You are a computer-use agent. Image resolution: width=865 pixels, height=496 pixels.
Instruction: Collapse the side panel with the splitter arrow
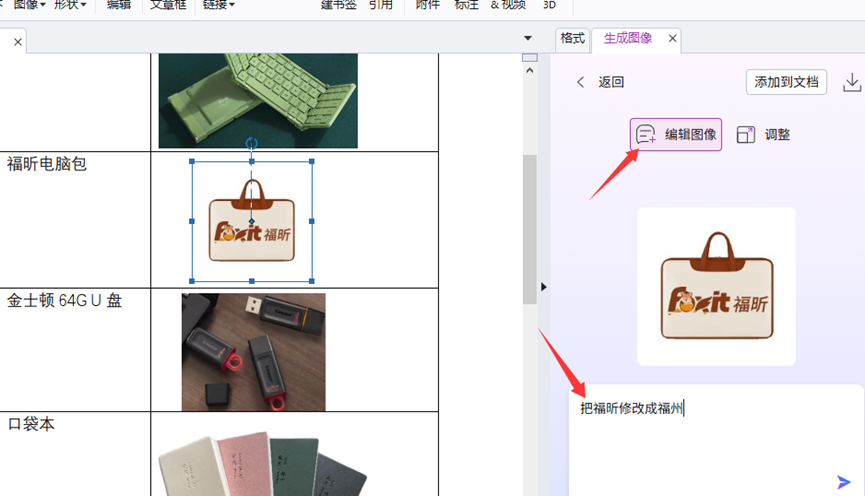tap(544, 287)
